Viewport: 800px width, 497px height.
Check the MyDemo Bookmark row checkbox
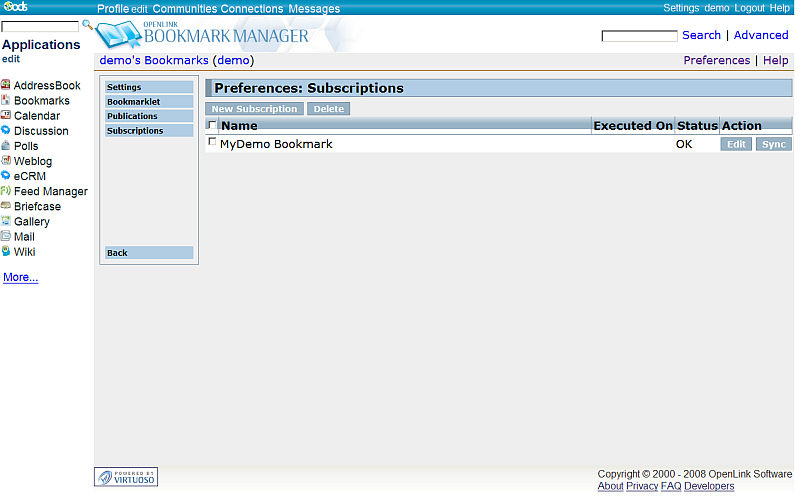click(211, 143)
